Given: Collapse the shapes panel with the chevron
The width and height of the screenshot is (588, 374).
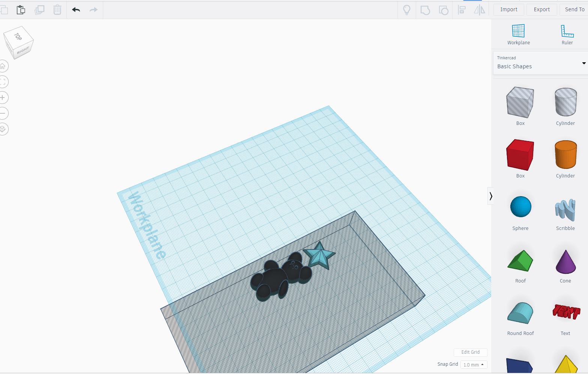Looking at the screenshot, I should click(490, 196).
